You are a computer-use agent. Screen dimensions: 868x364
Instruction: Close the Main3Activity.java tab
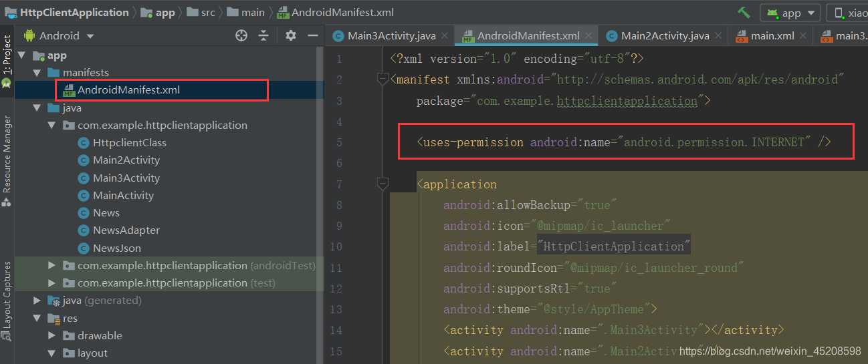click(x=445, y=36)
